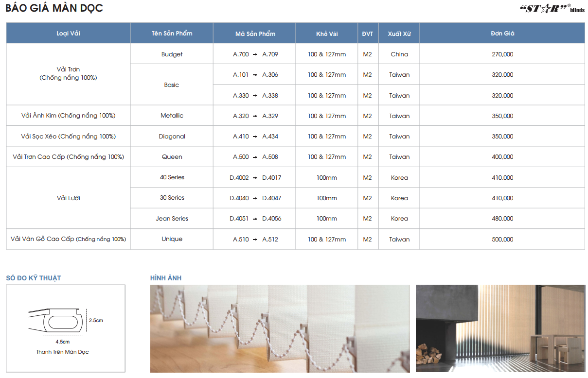Screen dimensions: 588x378
Task: Click the Mã Sản Phẩm column header
Action: pos(255,34)
